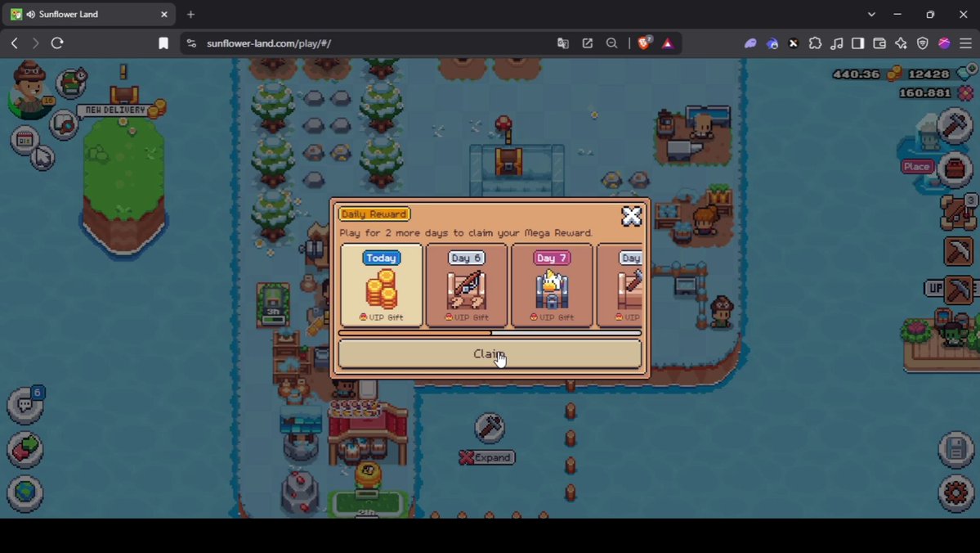Click the 160.881 flower token balance
The height and width of the screenshot is (553, 980).
click(x=924, y=92)
